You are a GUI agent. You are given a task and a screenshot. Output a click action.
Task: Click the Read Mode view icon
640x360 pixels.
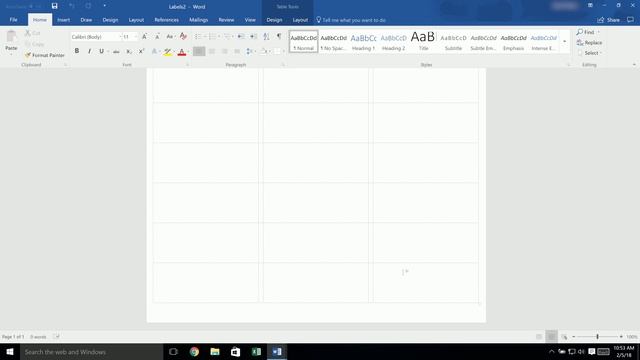pyautogui.click(x=539, y=337)
